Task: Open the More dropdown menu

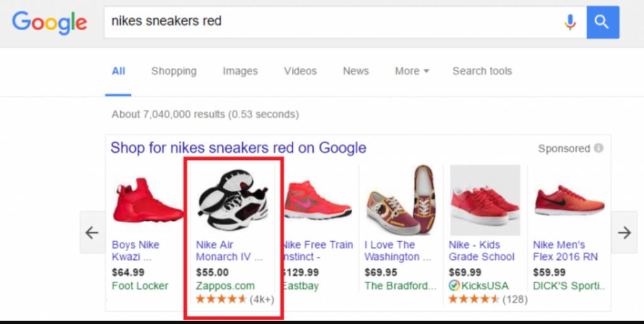Action: pyautogui.click(x=412, y=71)
